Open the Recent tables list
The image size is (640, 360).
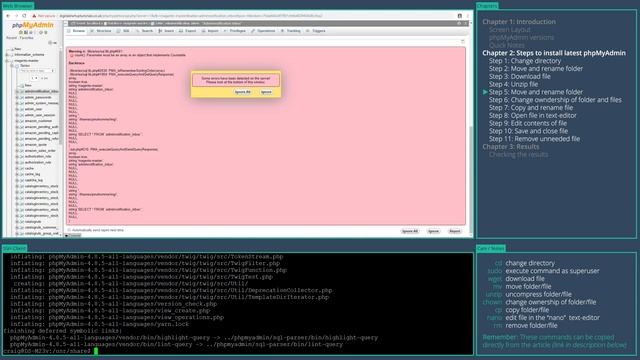11,38
